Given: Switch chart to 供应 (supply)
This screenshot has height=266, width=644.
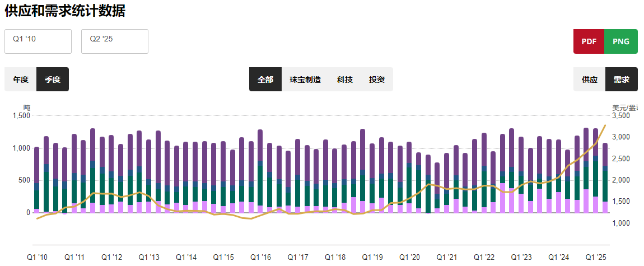Looking at the screenshot, I should coord(590,80).
